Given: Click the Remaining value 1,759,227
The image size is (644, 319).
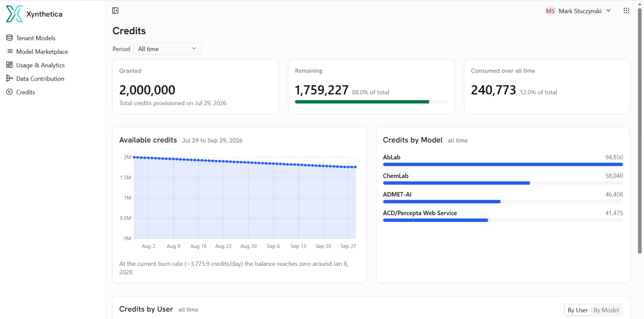Looking at the screenshot, I should click(322, 90).
